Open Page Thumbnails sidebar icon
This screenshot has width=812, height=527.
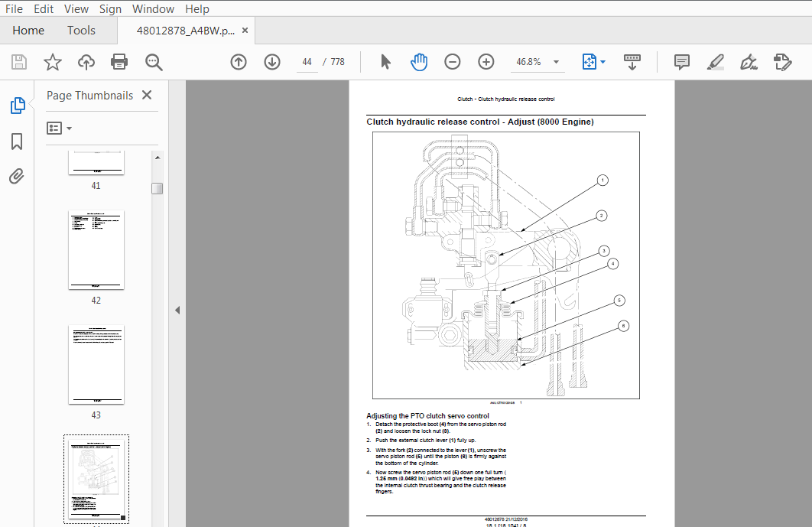18,106
